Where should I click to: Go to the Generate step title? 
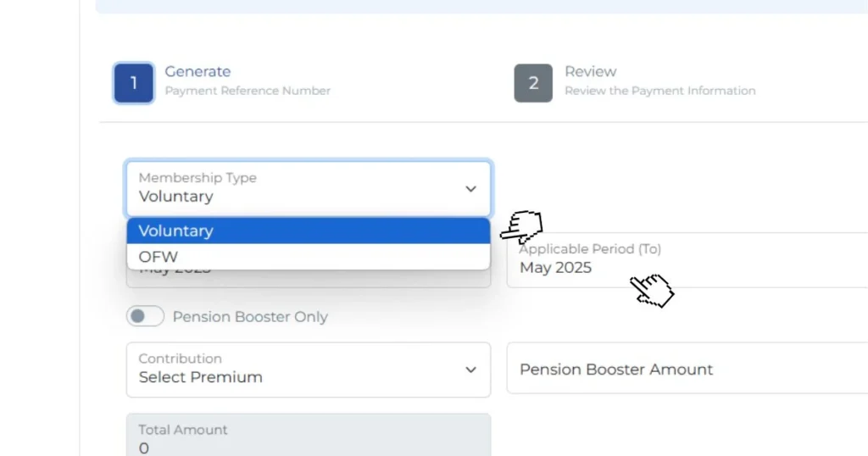click(198, 71)
